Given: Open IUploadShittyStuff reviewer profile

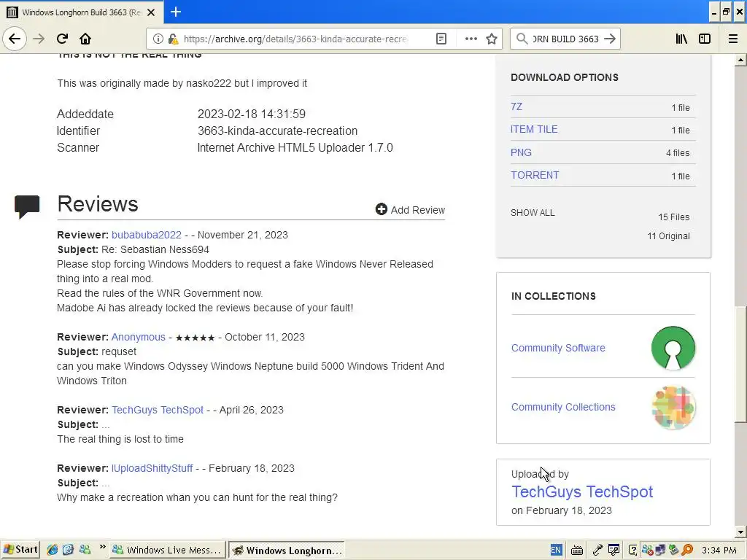Looking at the screenshot, I should 152,468.
